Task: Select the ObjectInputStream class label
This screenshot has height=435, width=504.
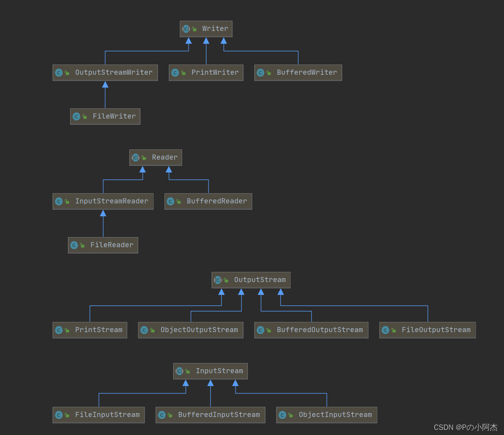Action: [335, 415]
